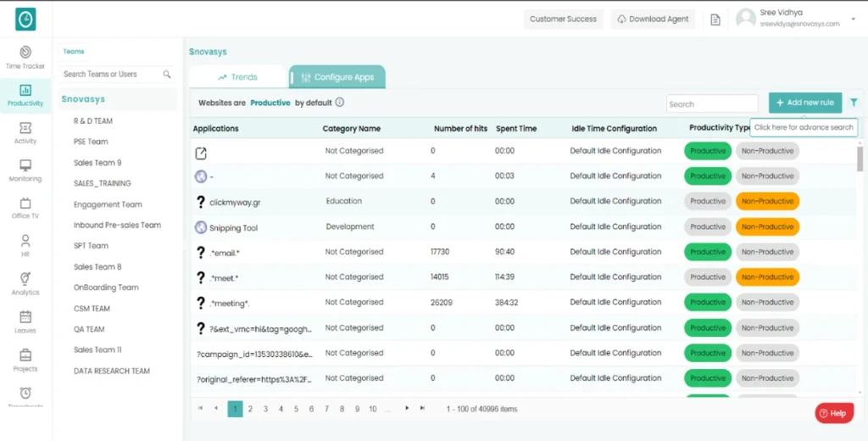Select the Productivity sidebar icon
868x441 pixels.
click(25, 90)
